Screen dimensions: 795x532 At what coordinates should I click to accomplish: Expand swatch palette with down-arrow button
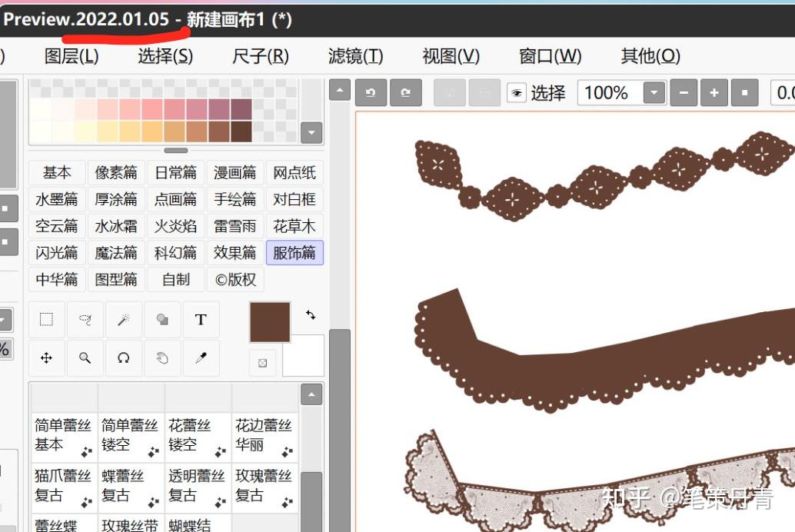click(x=311, y=133)
